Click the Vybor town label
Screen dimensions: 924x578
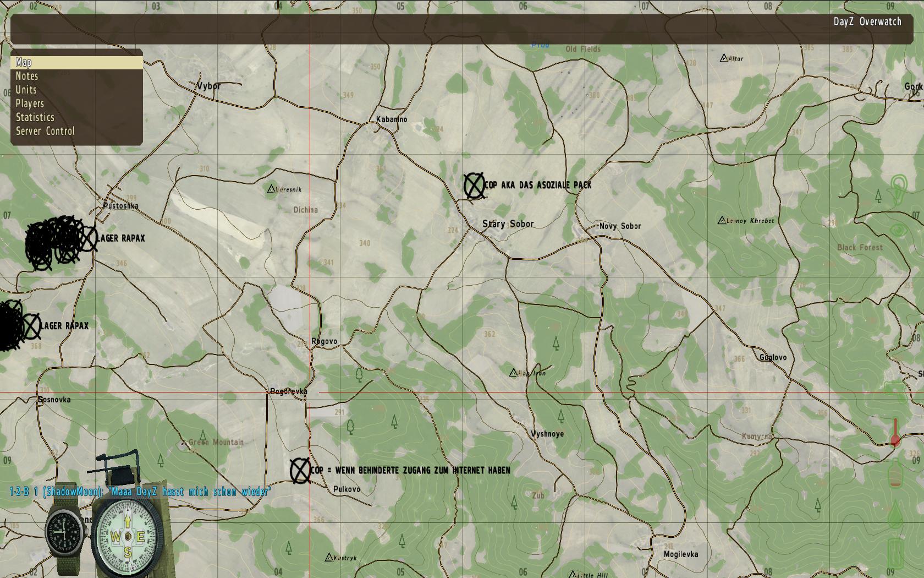(x=208, y=86)
